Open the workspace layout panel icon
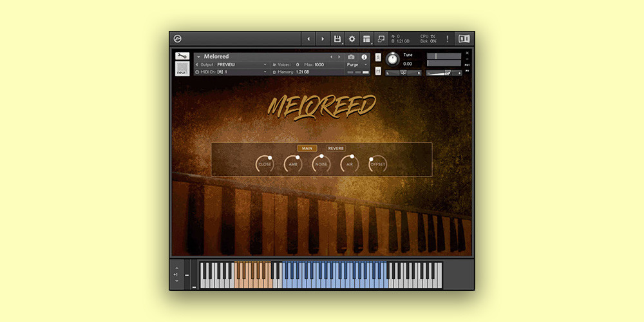Viewport: 644px width, 322px height. coord(366,39)
